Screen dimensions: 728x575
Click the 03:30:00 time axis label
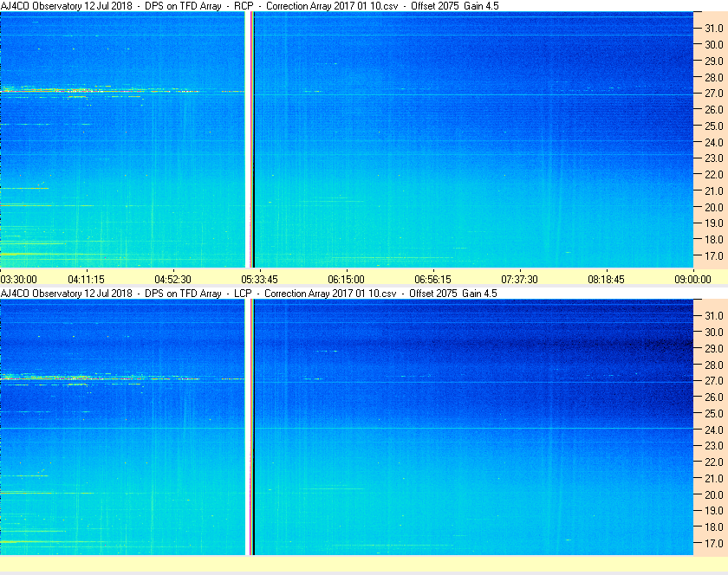pos(18,280)
